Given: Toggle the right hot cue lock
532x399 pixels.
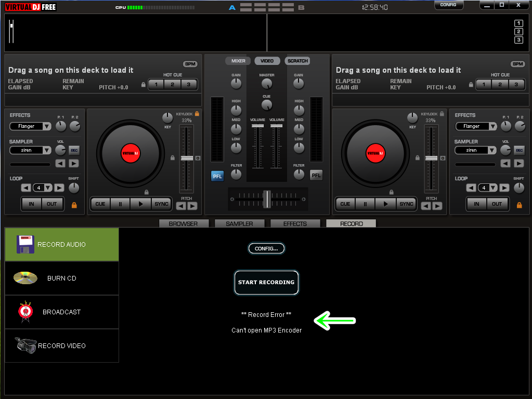Looking at the screenshot, I should pyautogui.click(x=471, y=84).
